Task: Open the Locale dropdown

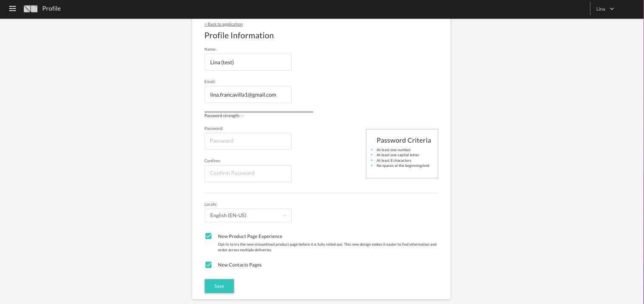Action: 248,215
